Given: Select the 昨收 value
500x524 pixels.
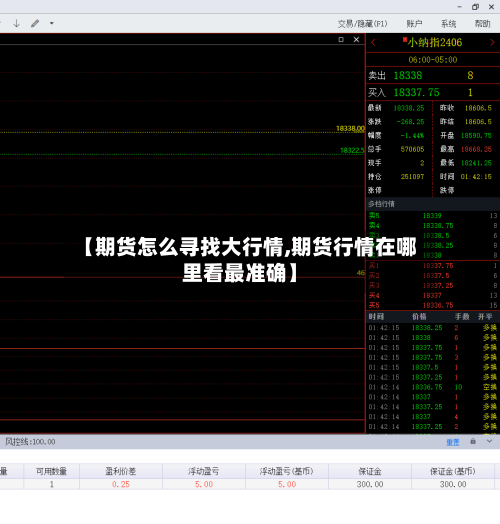Looking at the screenshot, I should (478, 108).
